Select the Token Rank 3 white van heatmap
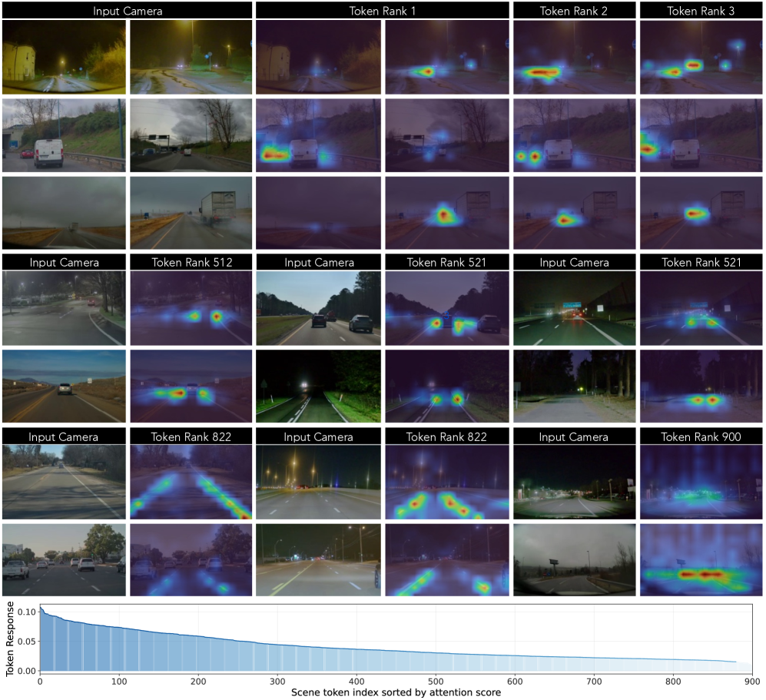The height and width of the screenshot is (700, 766). [x=701, y=135]
